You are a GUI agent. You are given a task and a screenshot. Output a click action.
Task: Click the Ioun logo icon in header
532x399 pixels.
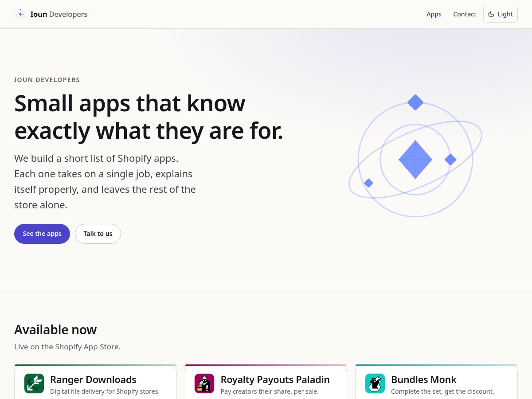(x=20, y=14)
